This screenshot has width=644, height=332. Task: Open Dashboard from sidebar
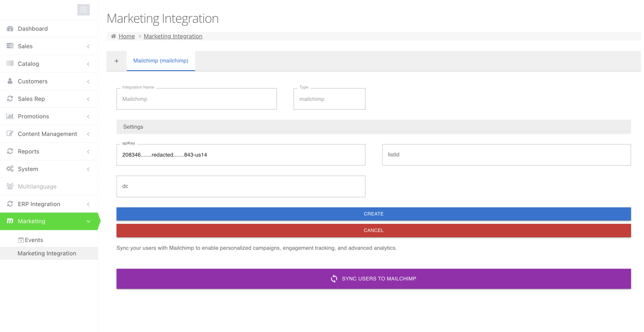(49, 29)
